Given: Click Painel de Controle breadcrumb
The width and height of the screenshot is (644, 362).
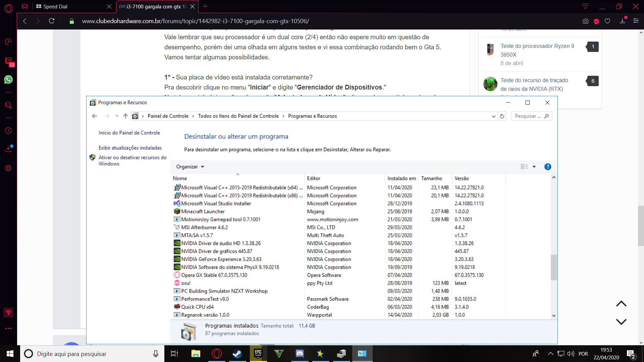Looking at the screenshot, I should 168,116.
